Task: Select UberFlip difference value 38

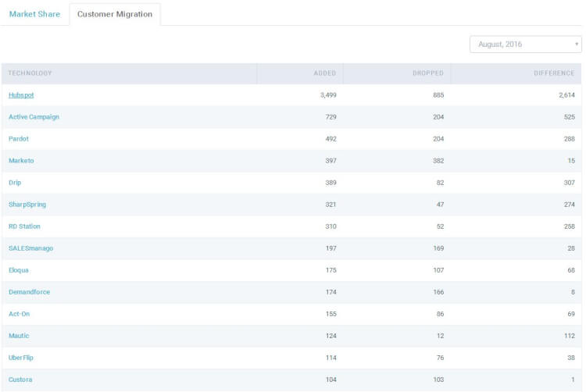Action: pos(571,358)
